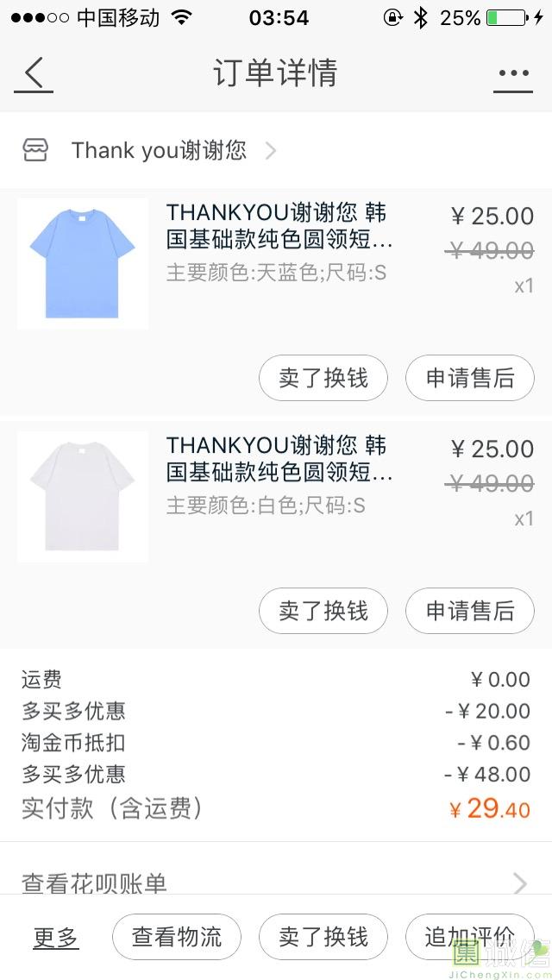This screenshot has height=980, width=552.
Task: Open the sky-blue shirt product title
Action: 278,224
